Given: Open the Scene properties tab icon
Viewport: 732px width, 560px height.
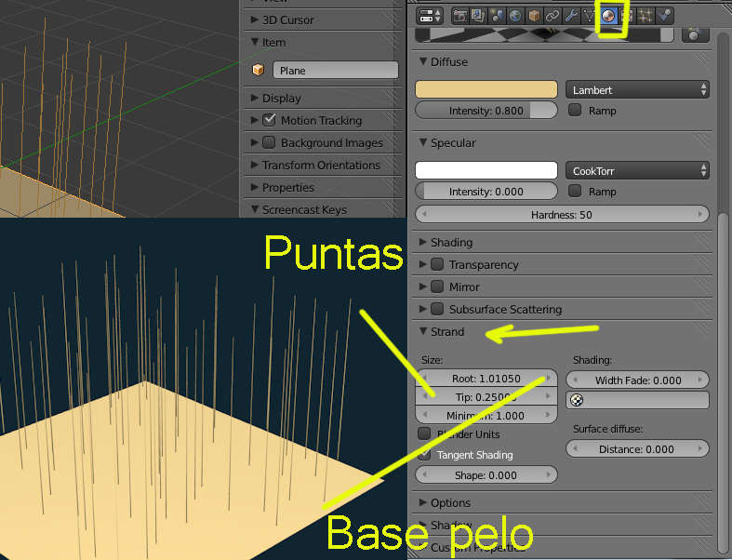Looking at the screenshot, I should [497, 17].
